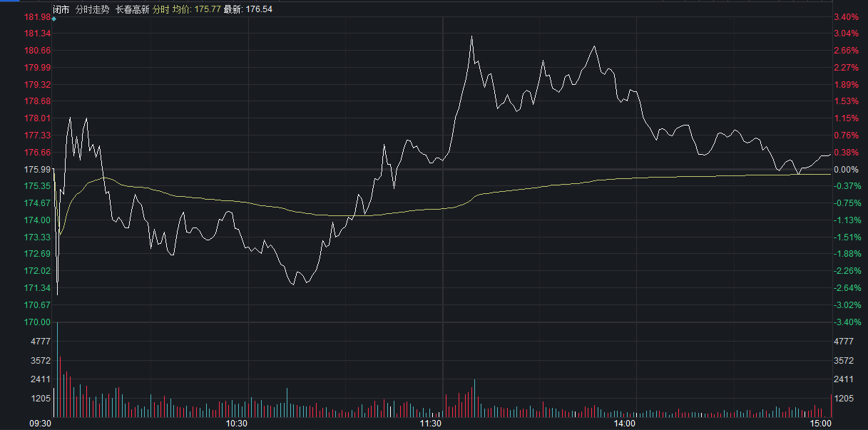
Task: Click the 0.00% baseline percent label
Action: tap(845, 170)
